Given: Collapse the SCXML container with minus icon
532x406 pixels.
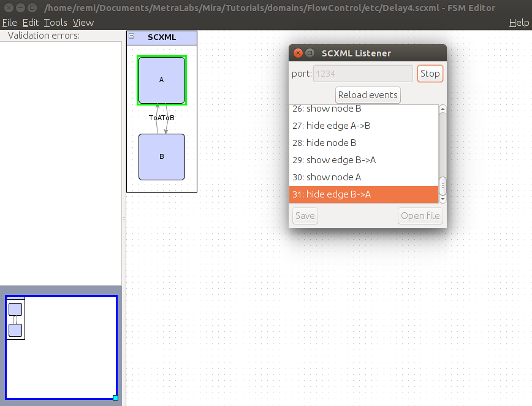Looking at the screenshot, I should click(x=131, y=37).
